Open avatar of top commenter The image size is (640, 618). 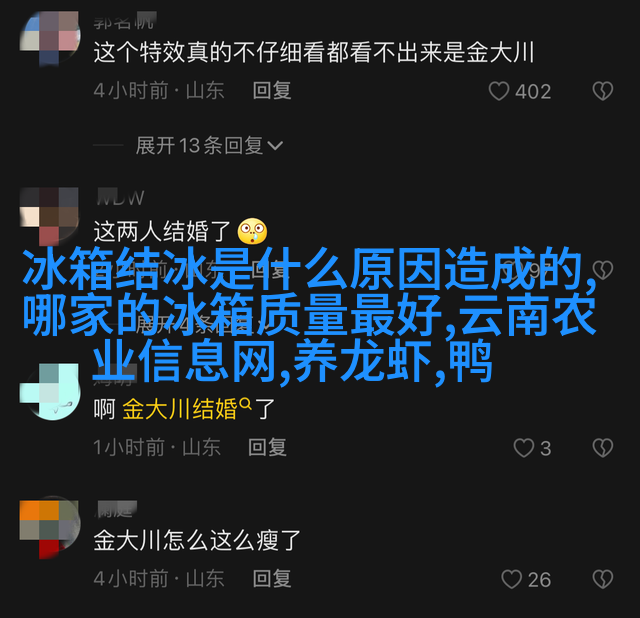(50, 39)
